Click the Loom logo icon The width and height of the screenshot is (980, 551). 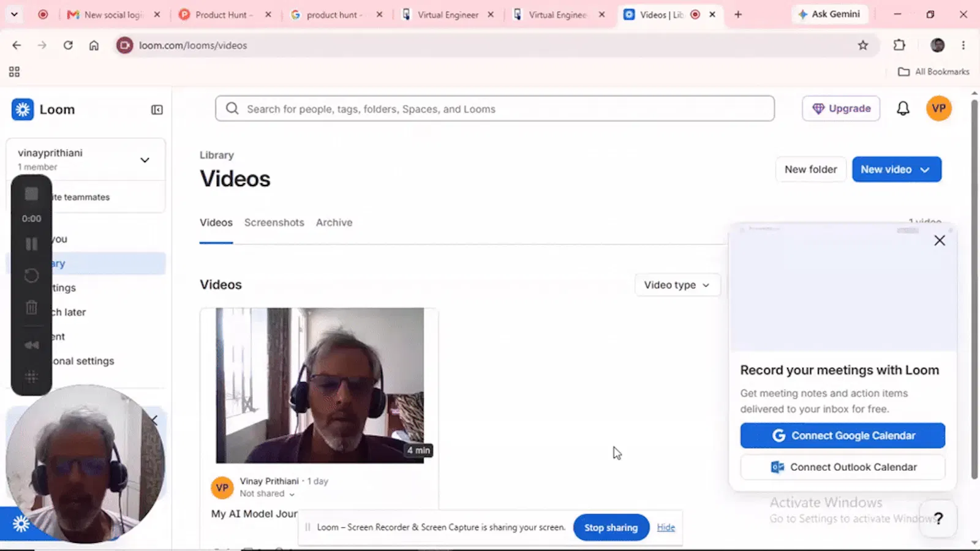[x=23, y=110]
